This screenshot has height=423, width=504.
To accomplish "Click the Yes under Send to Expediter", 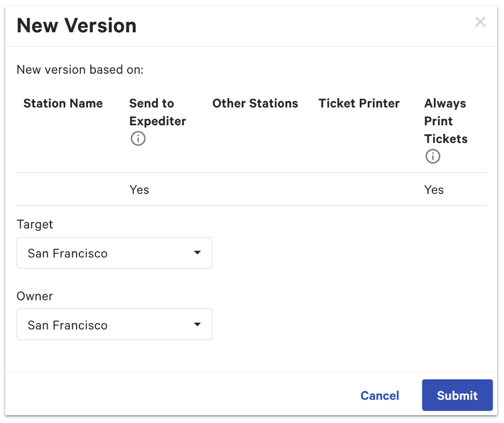I will [x=139, y=189].
